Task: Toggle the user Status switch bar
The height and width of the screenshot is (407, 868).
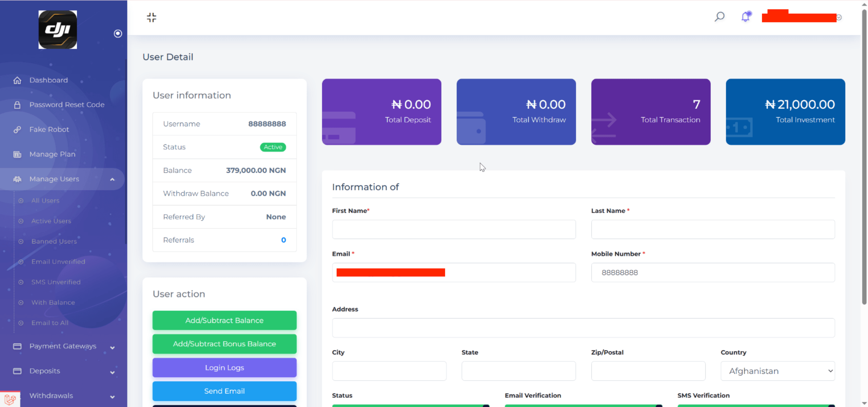Action: click(x=410, y=405)
